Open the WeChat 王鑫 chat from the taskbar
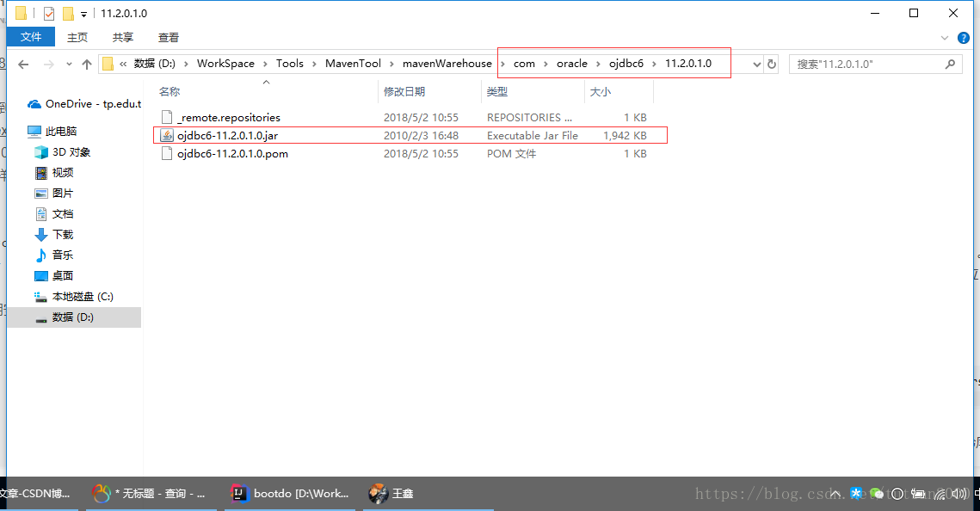 point(391,494)
